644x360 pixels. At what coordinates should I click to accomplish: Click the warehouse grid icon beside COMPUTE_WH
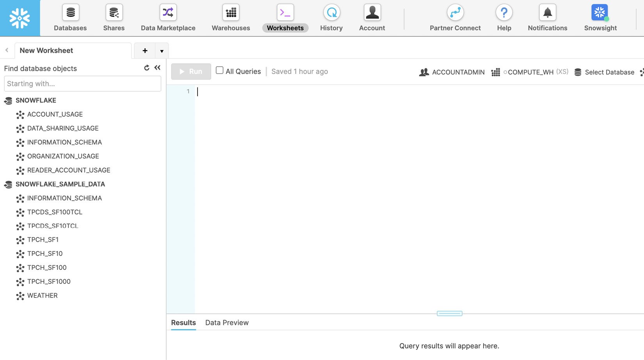tap(495, 72)
